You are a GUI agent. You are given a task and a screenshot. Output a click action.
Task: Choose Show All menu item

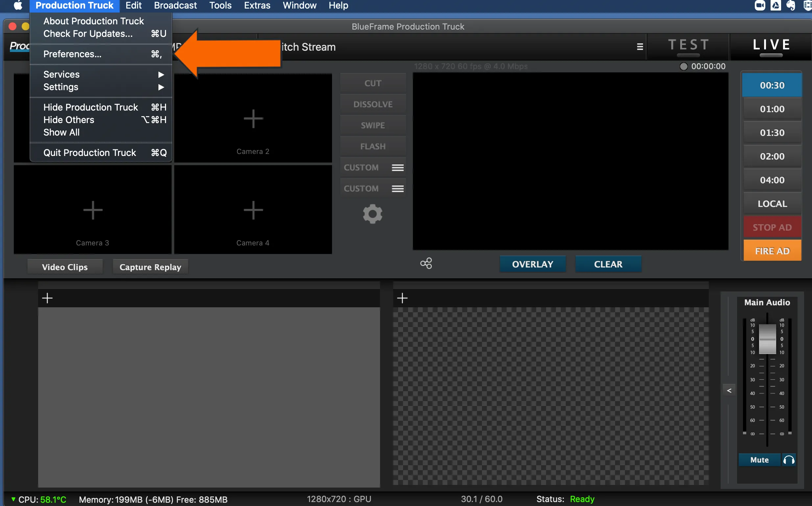click(101, 132)
